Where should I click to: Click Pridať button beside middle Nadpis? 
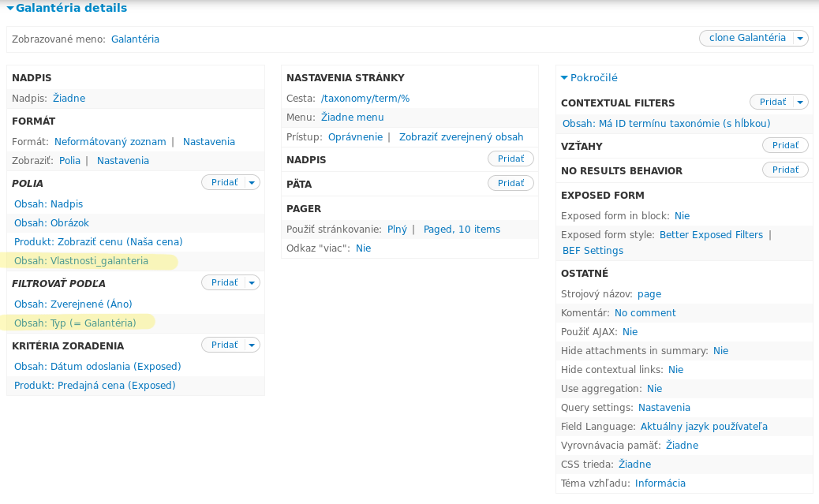pos(510,159)
